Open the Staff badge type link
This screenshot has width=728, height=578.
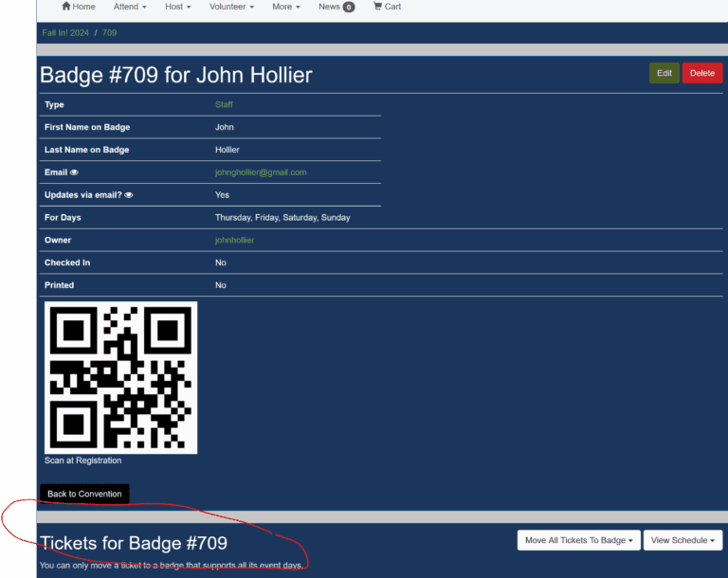(224, 105)
